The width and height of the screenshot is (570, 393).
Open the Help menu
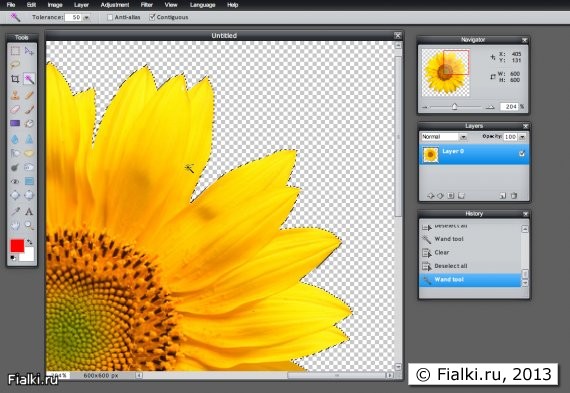[233, 5]
